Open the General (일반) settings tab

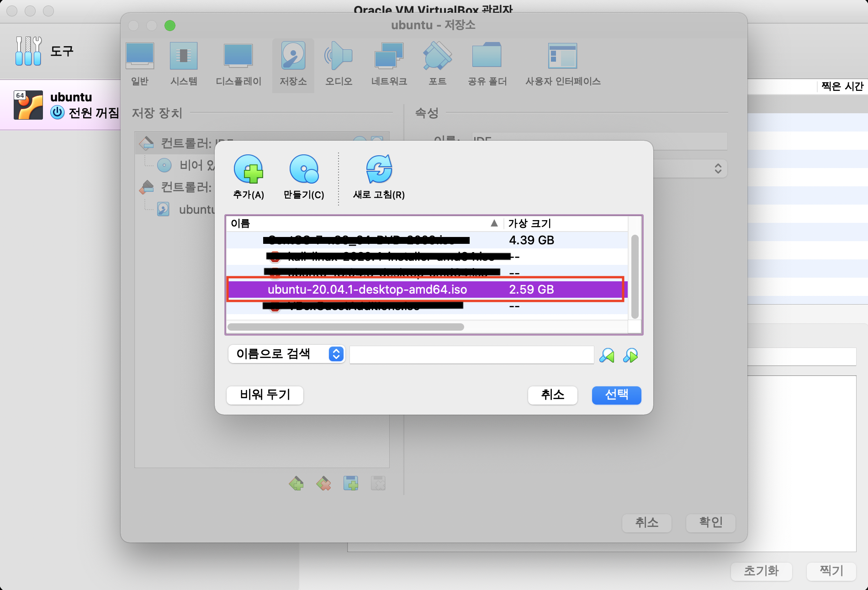(140, 64)
